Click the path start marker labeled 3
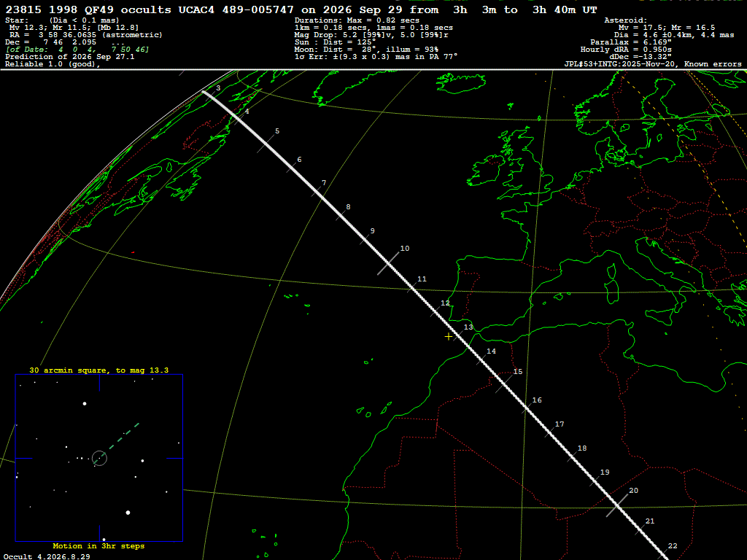747x560 pixels. 204,91
